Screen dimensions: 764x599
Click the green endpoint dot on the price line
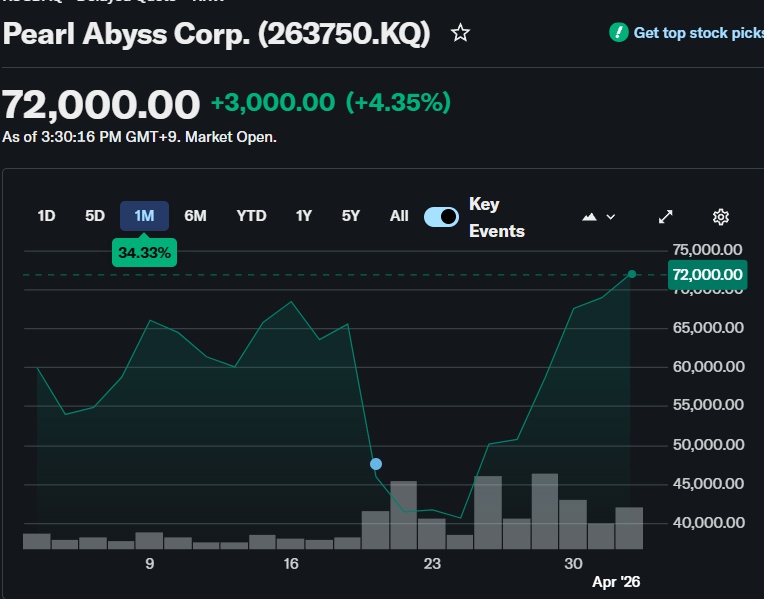(632, 274)
